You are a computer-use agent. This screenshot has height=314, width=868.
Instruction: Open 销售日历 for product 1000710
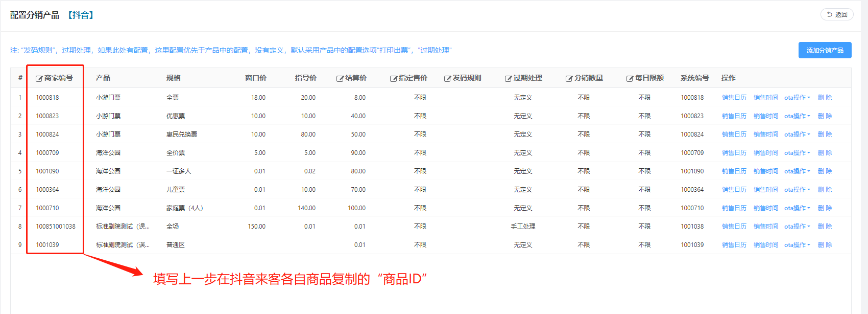pos(734,208)
